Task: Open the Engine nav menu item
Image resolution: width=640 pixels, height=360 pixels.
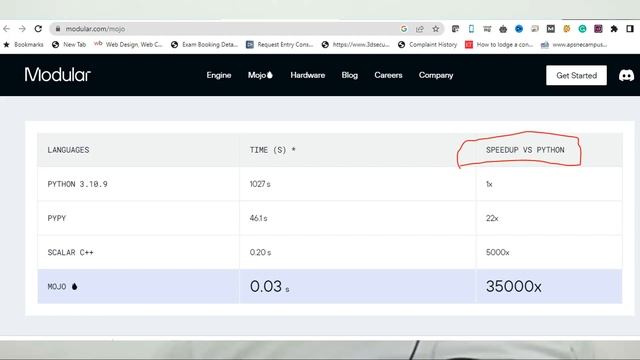Action: pos(219,75)
